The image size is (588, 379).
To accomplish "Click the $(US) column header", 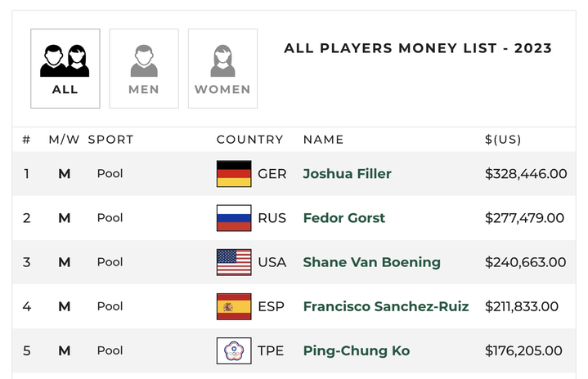I will point(502,140).
